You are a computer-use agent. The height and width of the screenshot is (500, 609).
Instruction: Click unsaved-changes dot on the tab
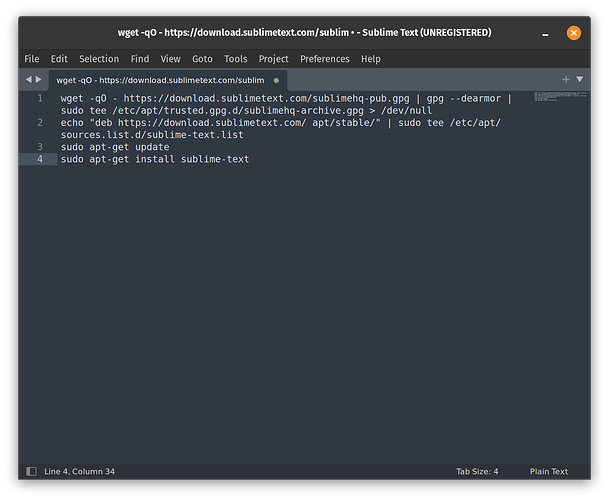click(x=276, y=80)
